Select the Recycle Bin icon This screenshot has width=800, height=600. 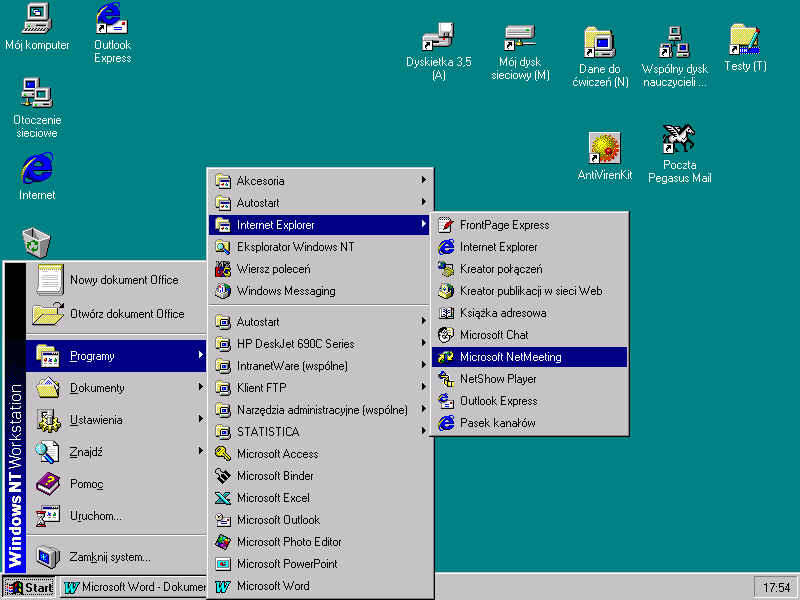tap(37, 243)
